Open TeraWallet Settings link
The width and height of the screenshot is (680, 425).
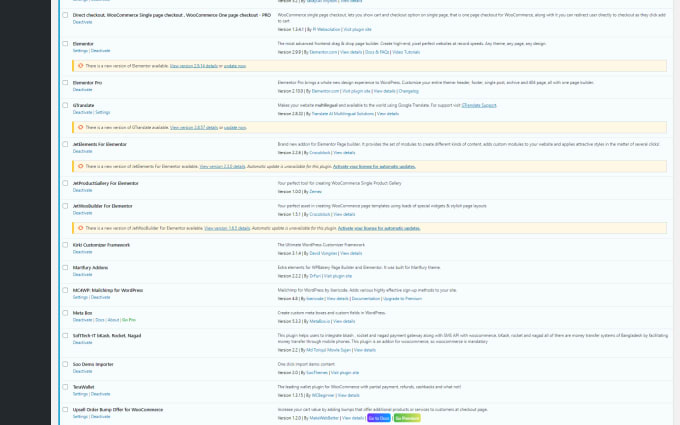pos(80,394)
